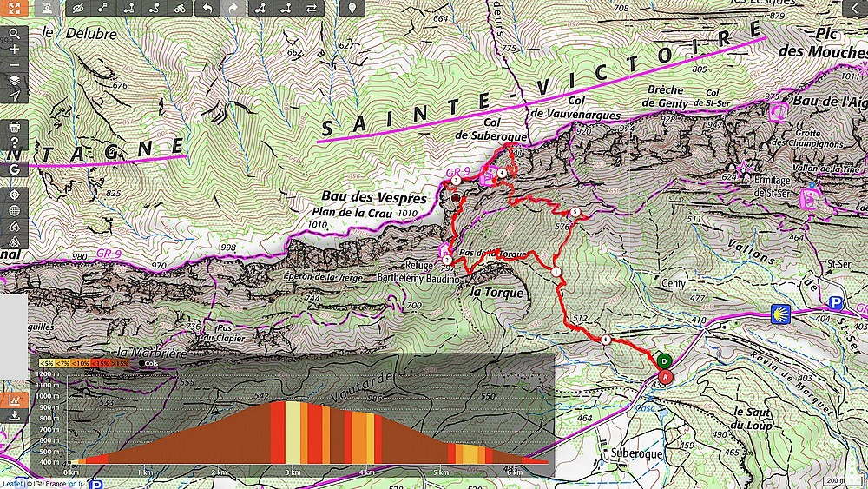Select the bicycle routing mode
Screen dimensions: 868x489
click(180, 8)
